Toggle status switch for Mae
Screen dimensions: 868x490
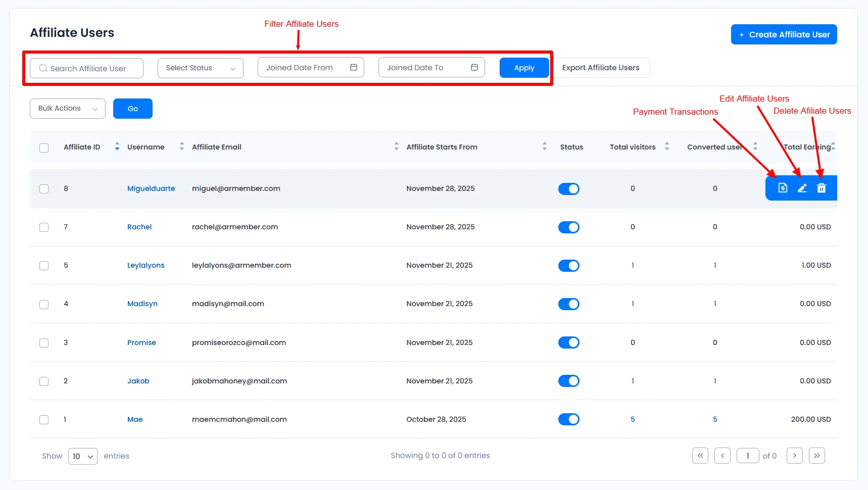(568, 419)
